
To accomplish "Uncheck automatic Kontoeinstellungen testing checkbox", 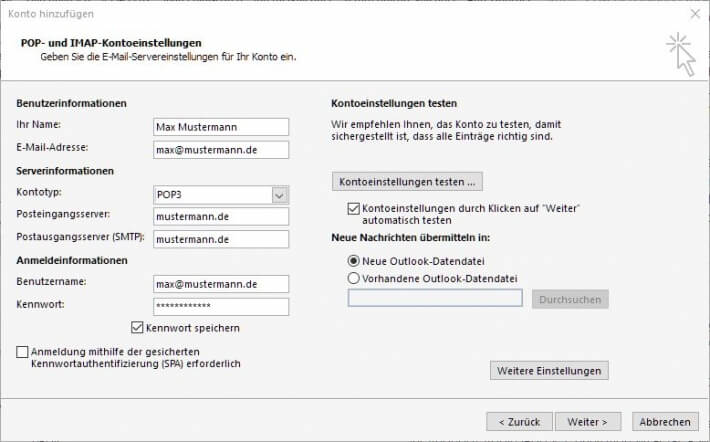I will click(354, 209).
